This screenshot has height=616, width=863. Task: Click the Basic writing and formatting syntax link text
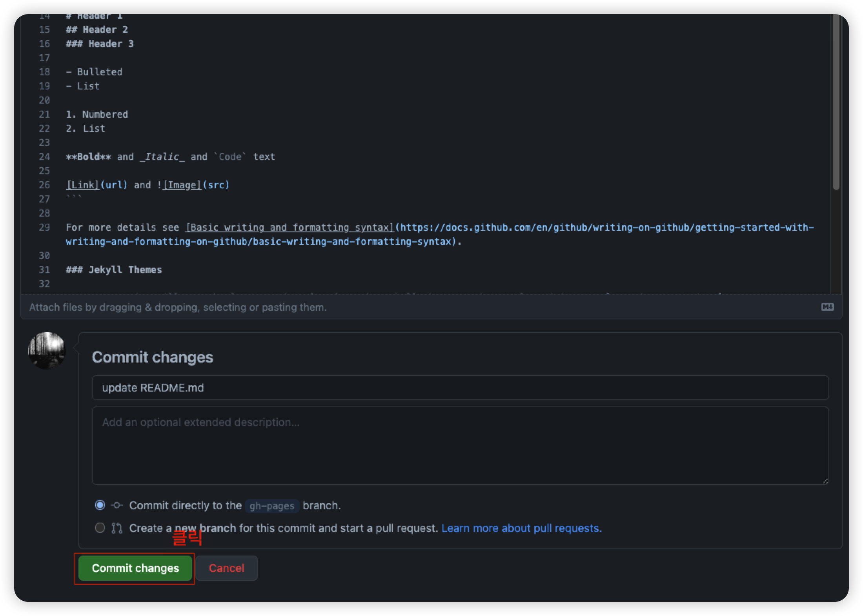290,228
